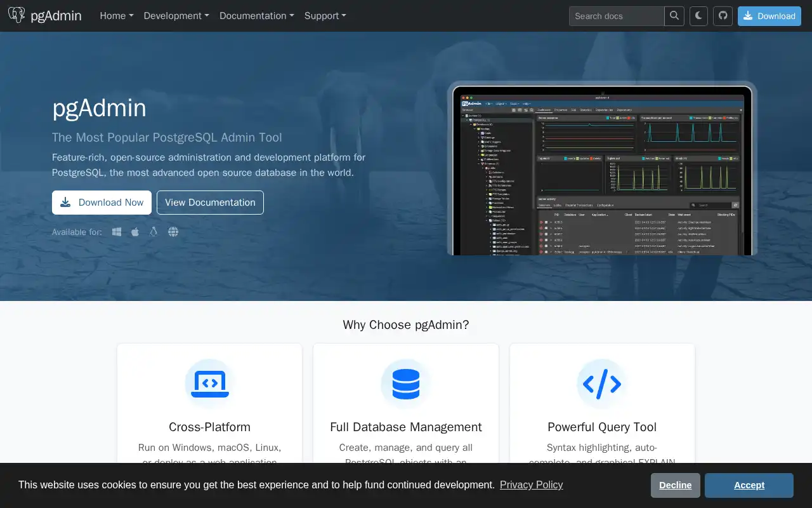Toggle dark mode with the moon icon

point(698,16)
